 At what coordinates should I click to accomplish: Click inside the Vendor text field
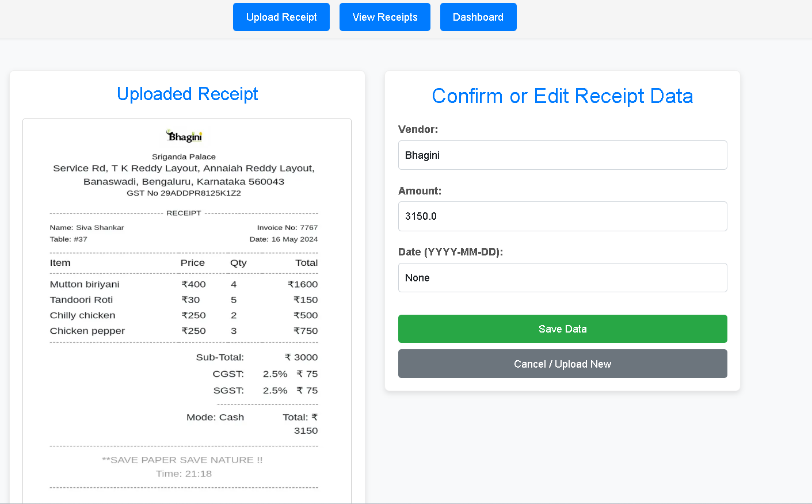point(562,155)
